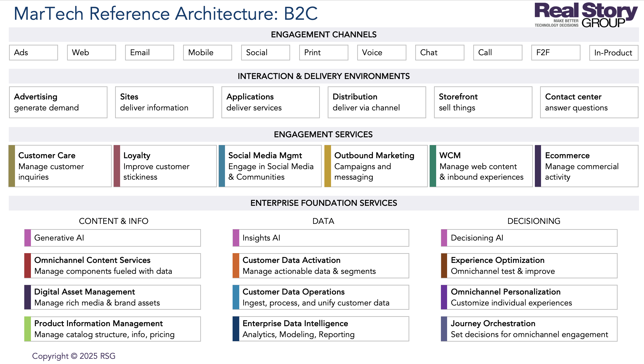Click the Email channel box

[x=149, y=52]
